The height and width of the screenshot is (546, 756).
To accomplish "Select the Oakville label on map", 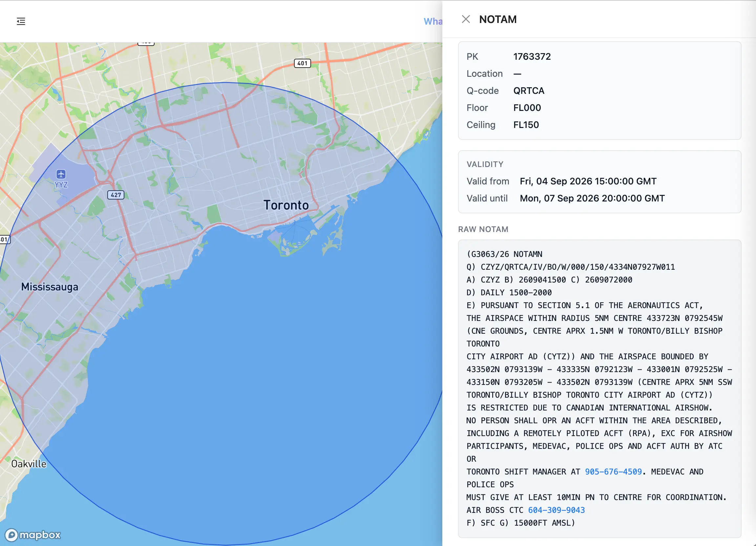I will (29, 464).
